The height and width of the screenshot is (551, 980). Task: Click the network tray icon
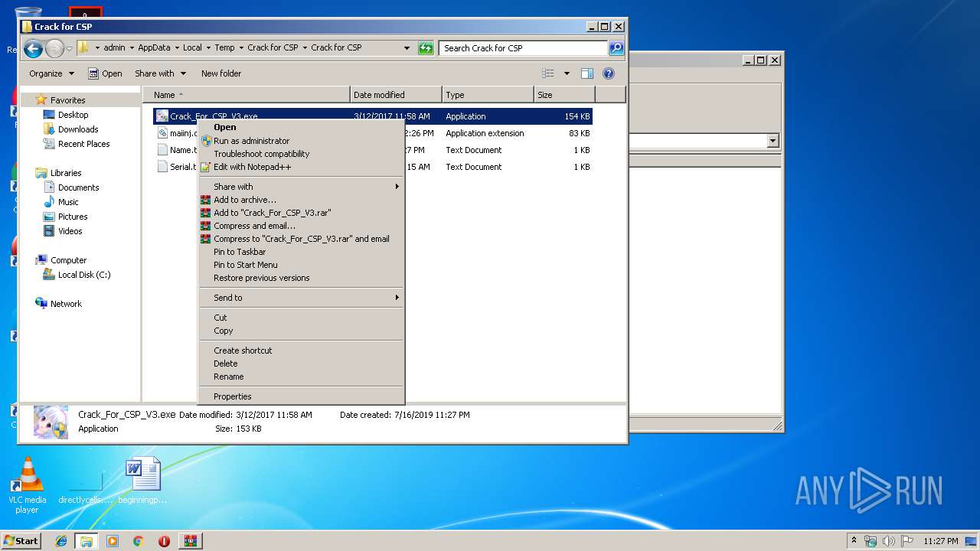[x=871, y=541]
